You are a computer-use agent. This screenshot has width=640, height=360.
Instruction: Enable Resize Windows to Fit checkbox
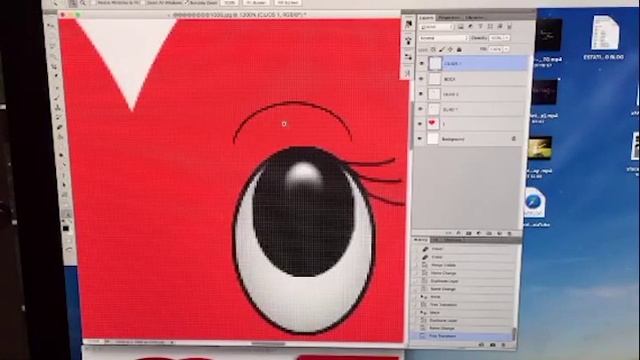tap(93, 3)
